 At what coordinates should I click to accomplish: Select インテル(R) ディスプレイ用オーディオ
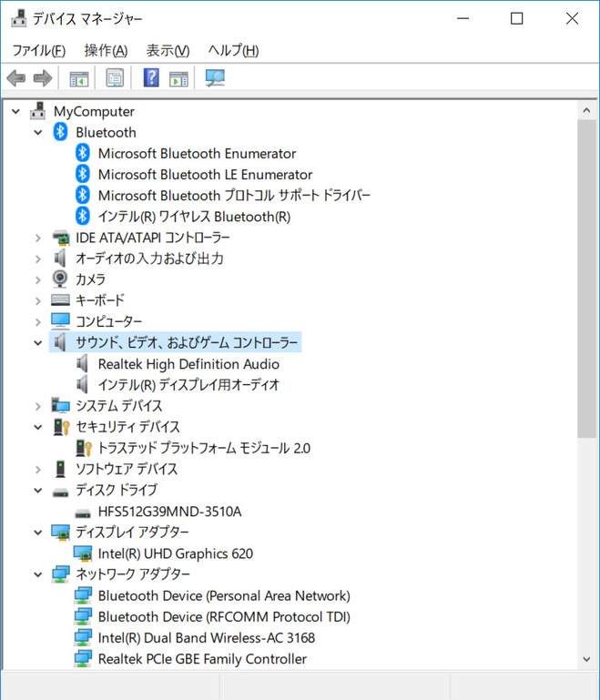(188, 385)
